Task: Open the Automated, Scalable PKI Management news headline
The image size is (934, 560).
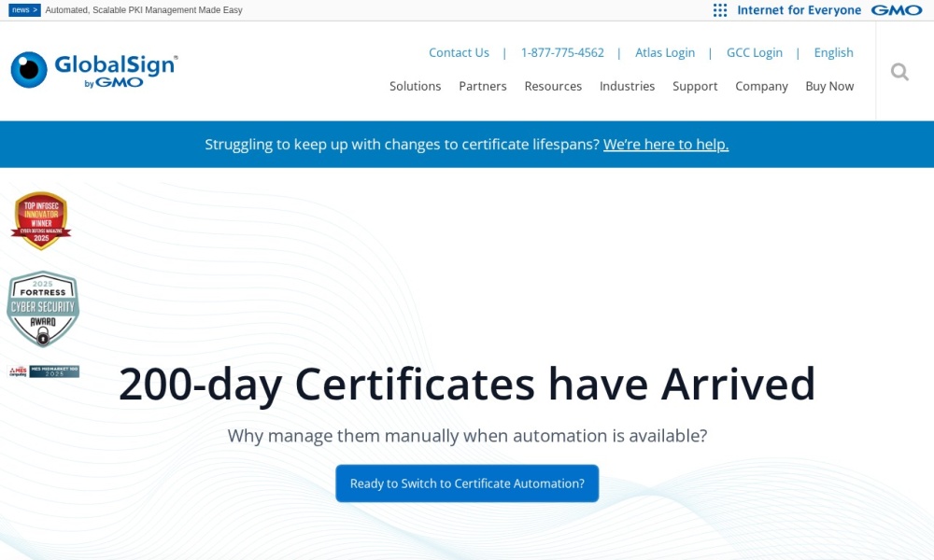Action: (x=144, y=10)
